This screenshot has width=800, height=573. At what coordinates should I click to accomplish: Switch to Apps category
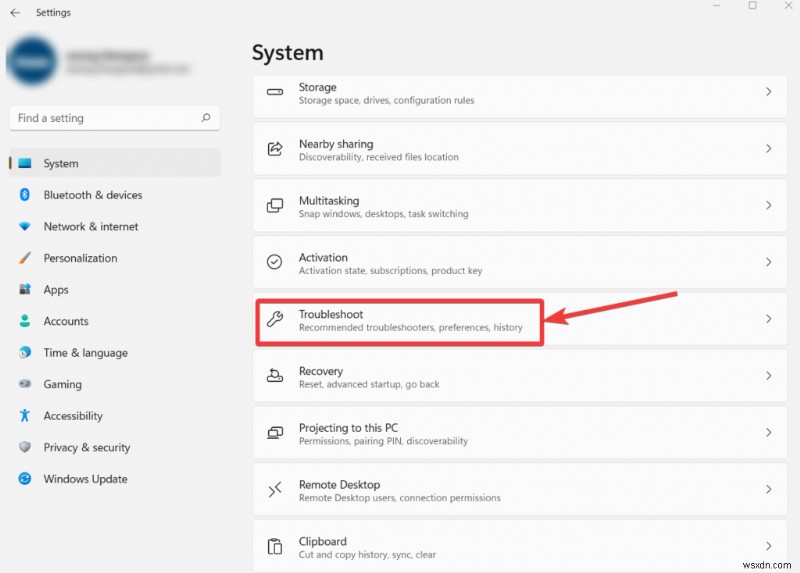coord(115,289)
